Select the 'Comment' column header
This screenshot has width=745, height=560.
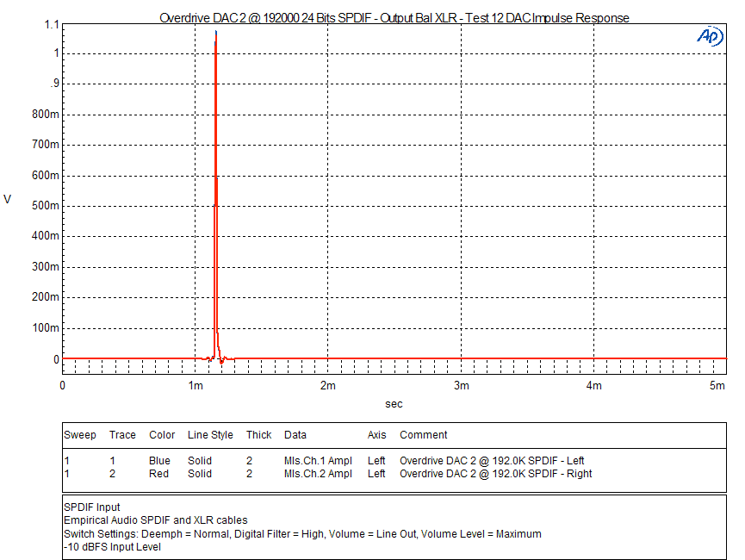(x=424, y=435)
